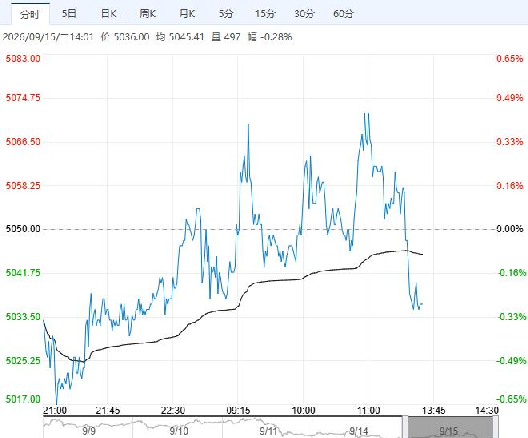This screenshot has height=438, width=528.
Task: Select the 5分 interval tab
Action: [x=226, y=14]
